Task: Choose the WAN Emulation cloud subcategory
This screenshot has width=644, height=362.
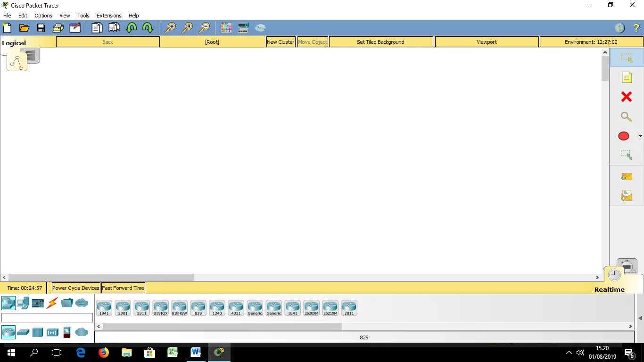Action: pyautogui.click(x=82, y=332)
